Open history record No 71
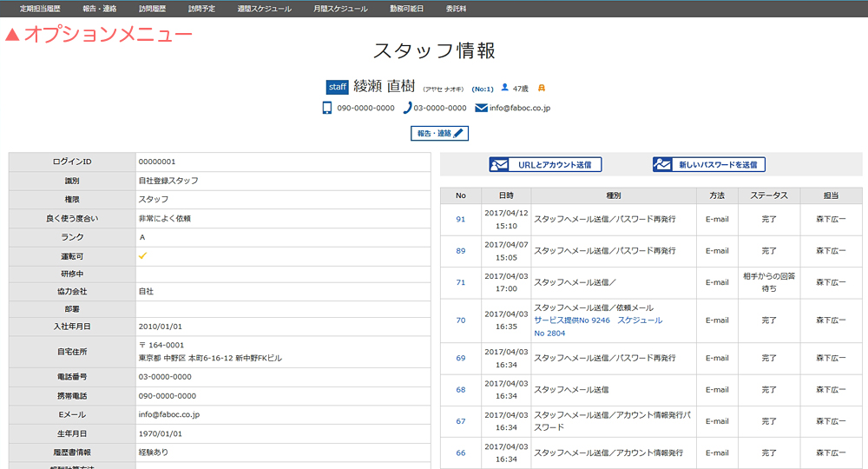The image size is (868, 469). 461,282
